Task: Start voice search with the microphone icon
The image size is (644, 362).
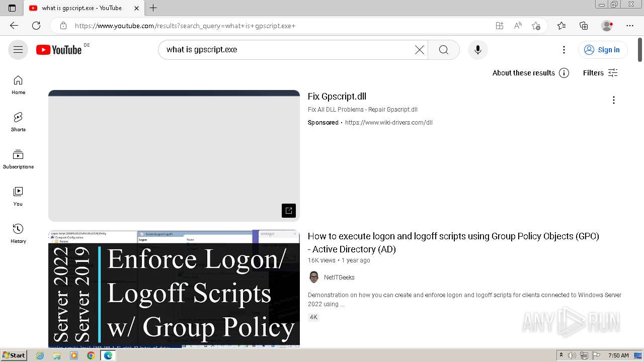Action: click(x=477, y=50)
